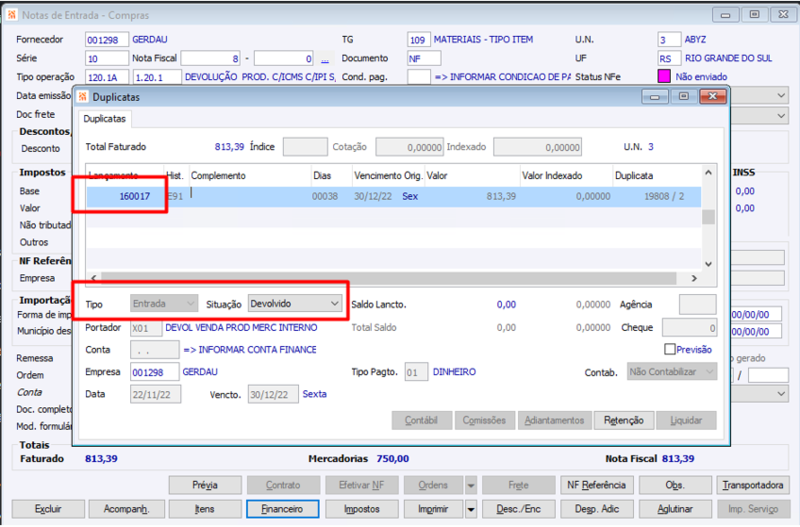Click the Cond. pag. input field
This screenshot has height=527, width=800.
pos(418,77)
